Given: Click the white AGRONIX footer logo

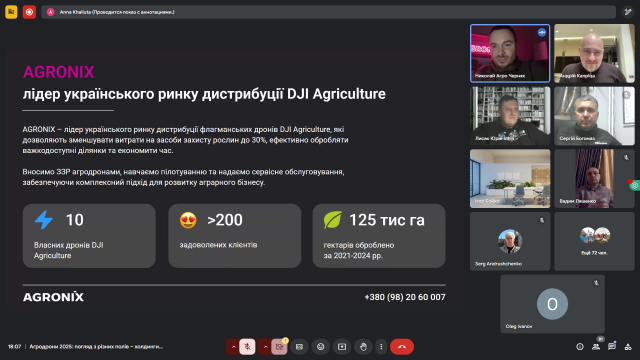Looking at the screenshot, I should [53, 297].
